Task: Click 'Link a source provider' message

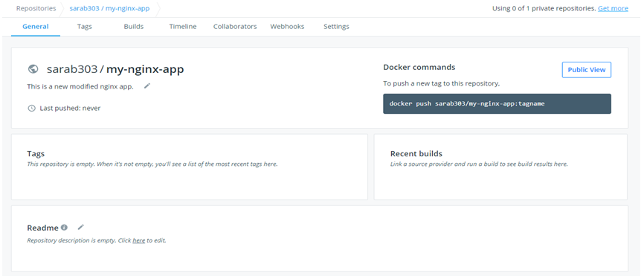Action: [x=479, y=164]
